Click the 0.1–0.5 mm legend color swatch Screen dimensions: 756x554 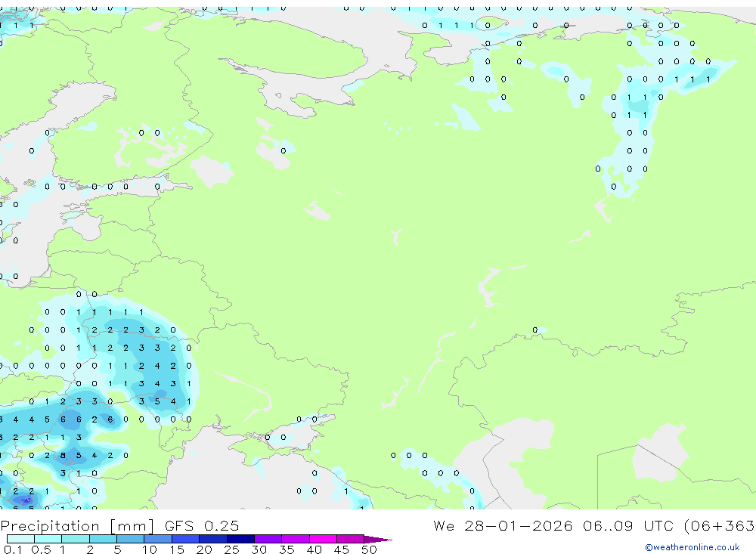20,539
